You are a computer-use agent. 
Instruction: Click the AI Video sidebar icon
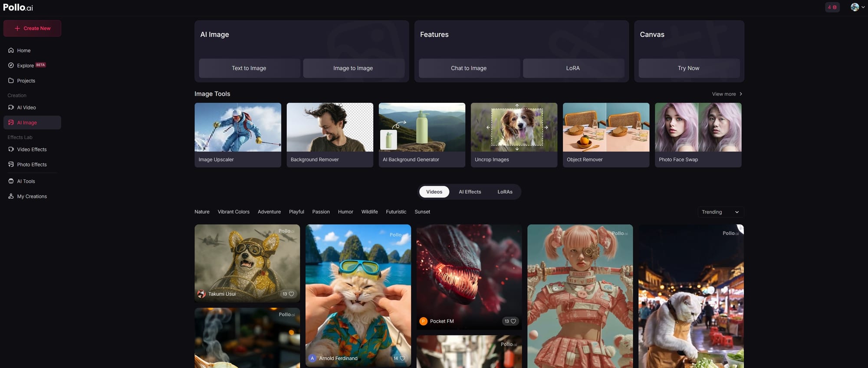tap(11, 107)
